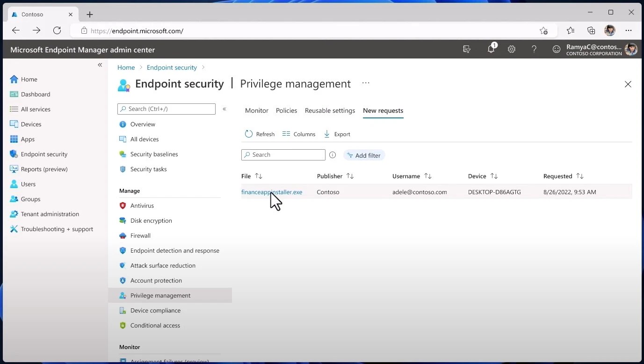The width and height of the screenshot is (644, 364).
Task: Open Attack surface reduction
Action: (x=163, y=265)
